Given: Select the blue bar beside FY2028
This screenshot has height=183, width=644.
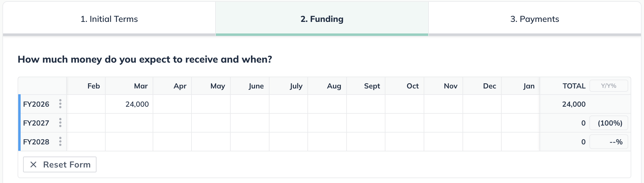Looking at the screenshot, I should tap(19, 141).
